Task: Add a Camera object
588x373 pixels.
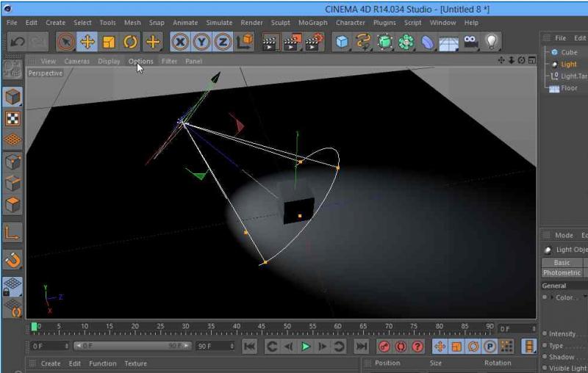Action: (x=470, y=42)
